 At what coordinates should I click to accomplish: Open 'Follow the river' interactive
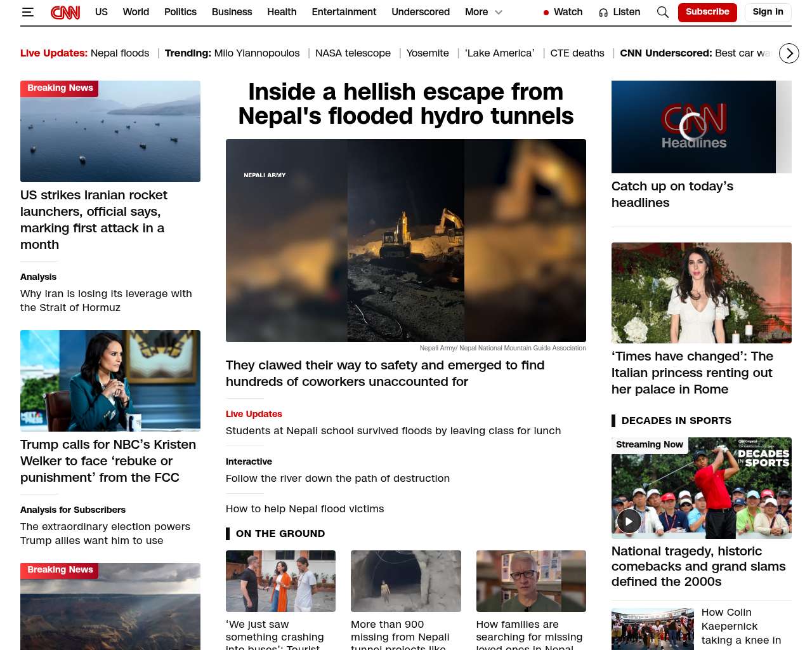pyautogui.click(x=337, y=479)
